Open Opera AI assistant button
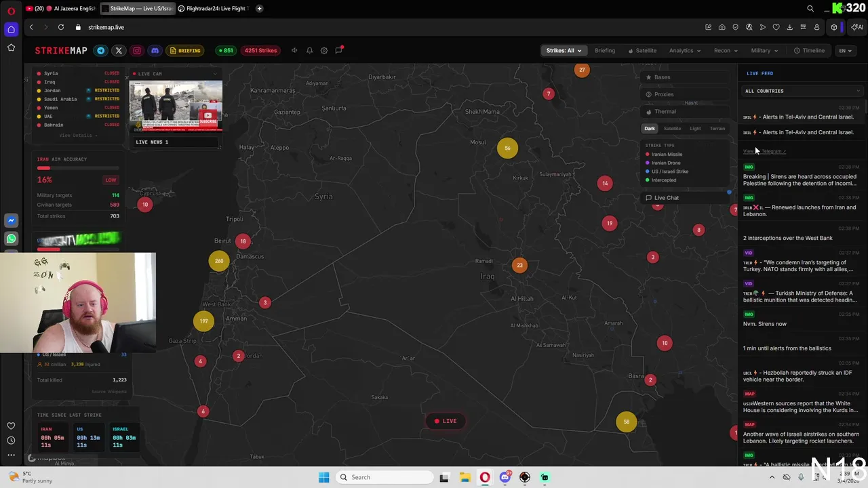The height and width of the screenshot is (488, 868). pos(858,27)
